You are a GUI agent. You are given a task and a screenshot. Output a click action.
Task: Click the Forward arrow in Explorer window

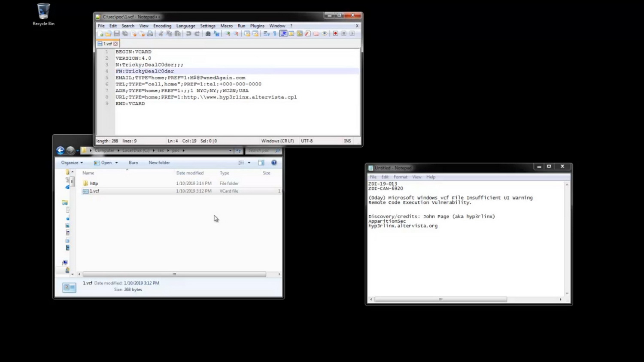coord(70,151)
